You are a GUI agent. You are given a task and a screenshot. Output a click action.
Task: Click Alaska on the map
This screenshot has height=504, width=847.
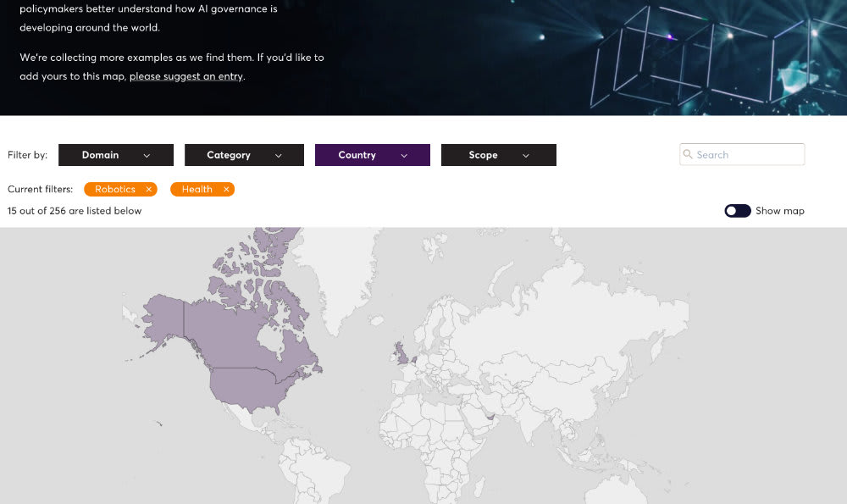click(x=165, y=316)
